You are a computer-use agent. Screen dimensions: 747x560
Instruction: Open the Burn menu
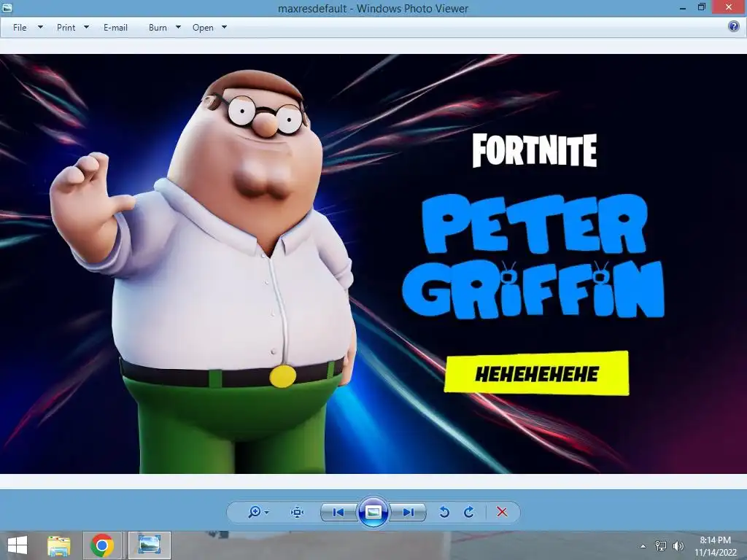pos(158,28)
